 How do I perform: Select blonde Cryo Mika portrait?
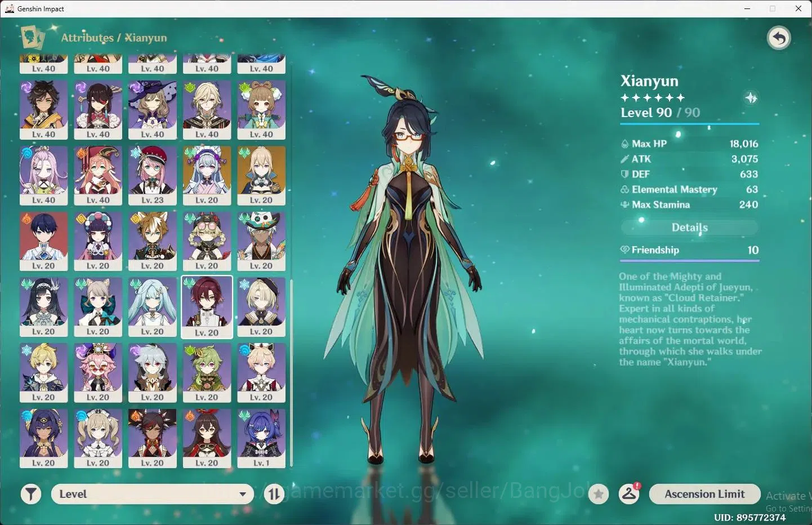[x=44, y=373]
